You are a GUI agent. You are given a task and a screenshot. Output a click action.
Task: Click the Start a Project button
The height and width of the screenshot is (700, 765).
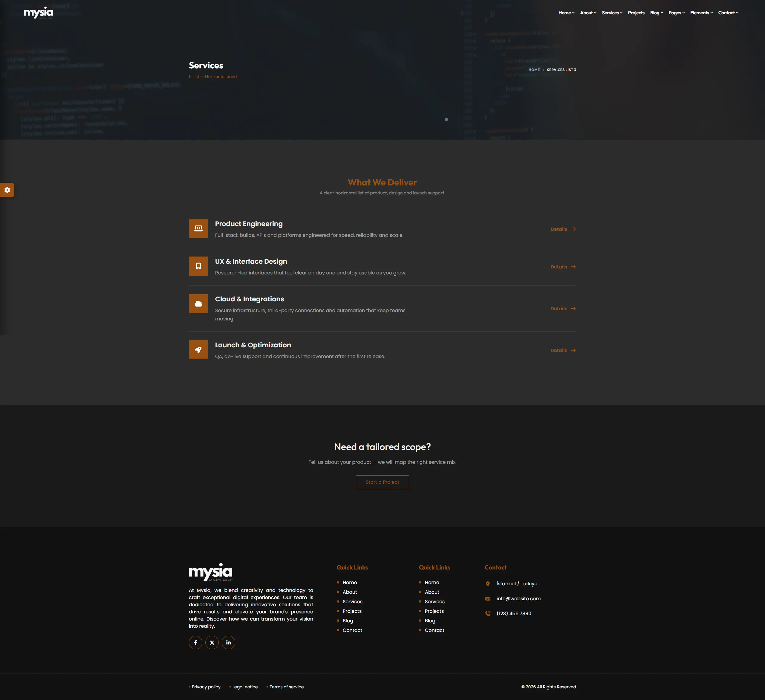[382, 482]
